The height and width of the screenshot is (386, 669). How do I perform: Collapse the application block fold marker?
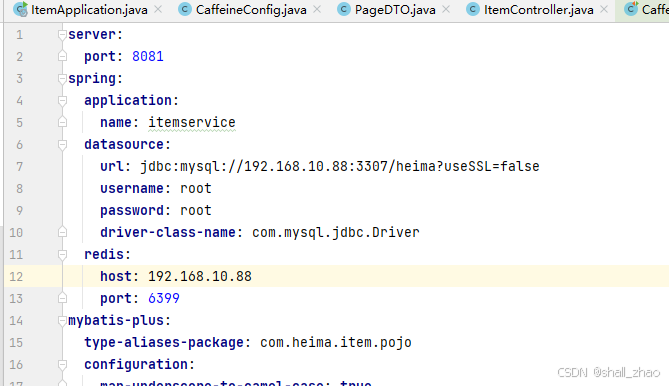coord(62,101)
